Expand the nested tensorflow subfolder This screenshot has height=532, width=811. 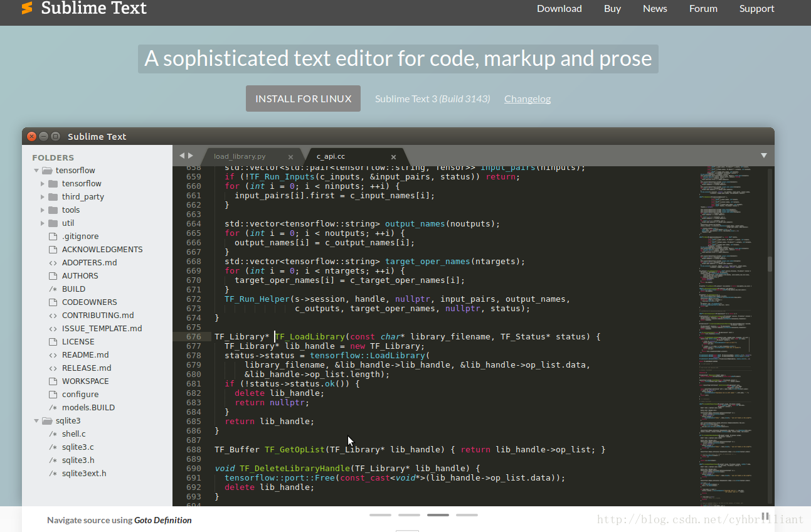tap(43, 184)
